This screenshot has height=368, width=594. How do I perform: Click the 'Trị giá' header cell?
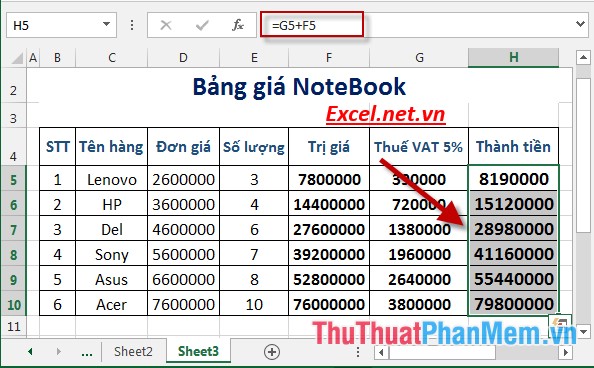click(329, 147)
